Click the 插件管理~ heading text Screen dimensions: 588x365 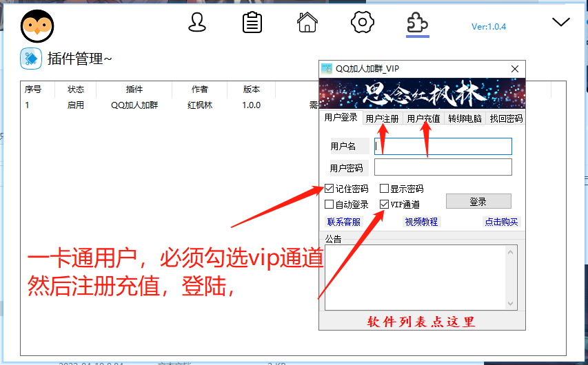[x=79, y=59]
